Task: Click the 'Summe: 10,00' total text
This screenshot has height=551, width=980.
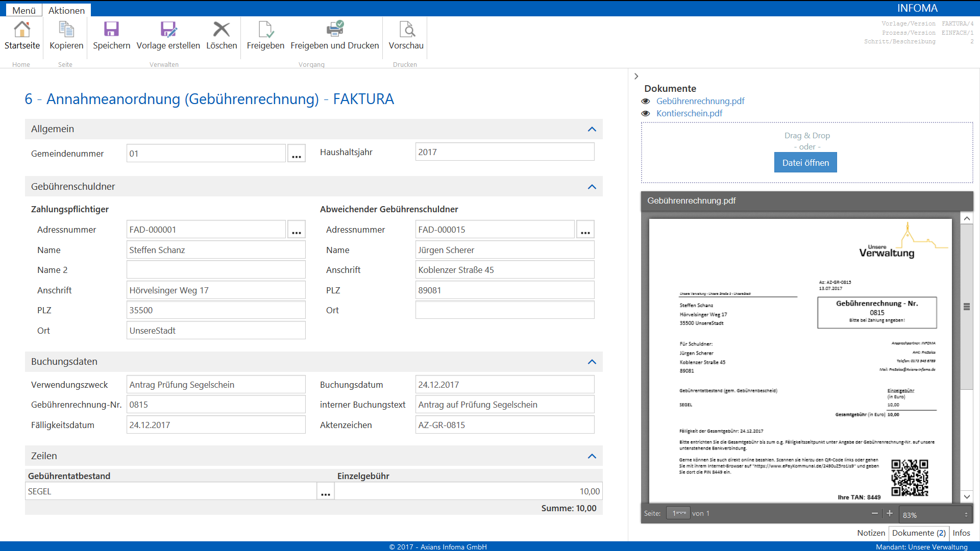Action: pos(569,508)
